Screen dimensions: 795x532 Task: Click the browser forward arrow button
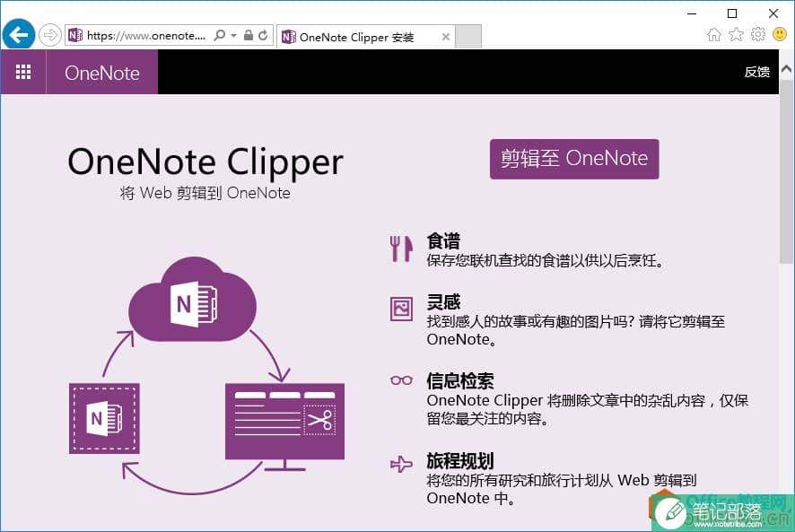(x=49, y=36)
